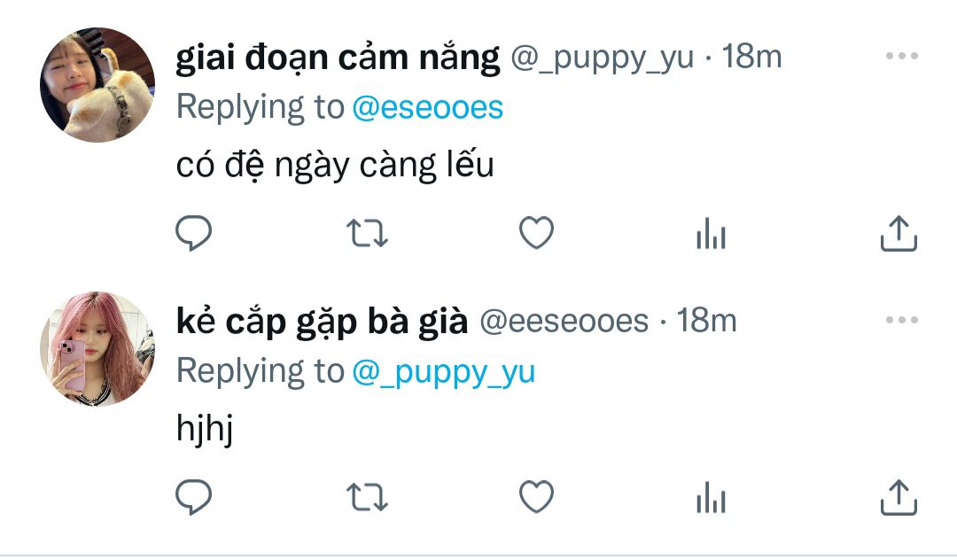
Task: Reply to the 'hjhj' tweet
Action: point(193,497)
